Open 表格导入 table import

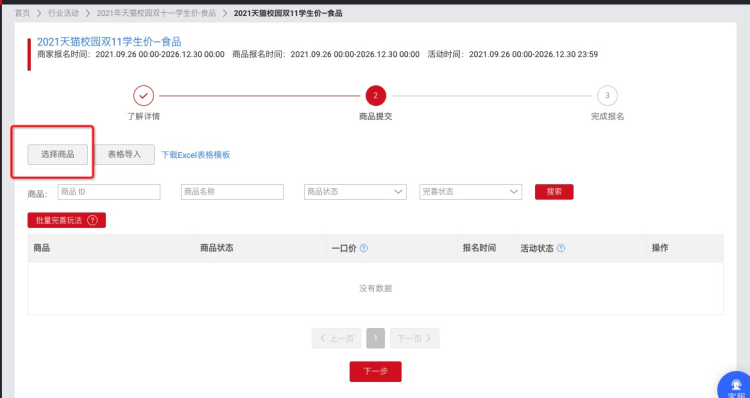click(x=124, y=155)
